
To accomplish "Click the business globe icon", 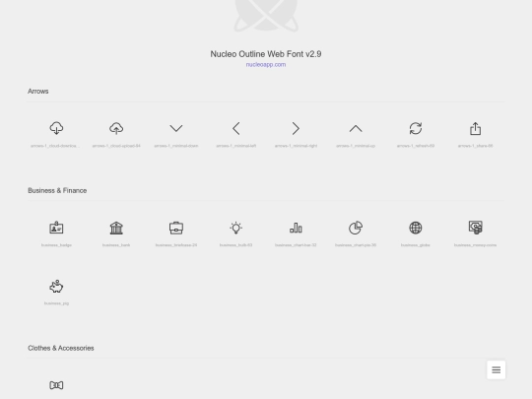I will [416, 228].
